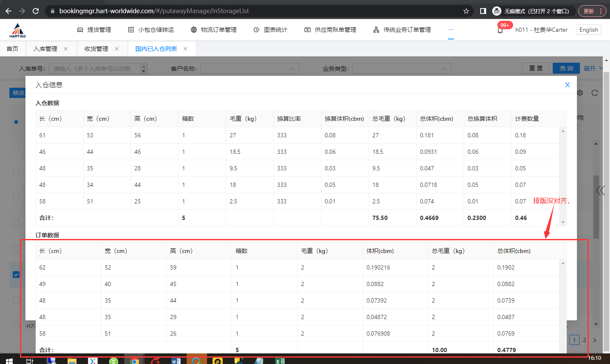Open the notification bell with 99+ badge

tap(500, 30)
